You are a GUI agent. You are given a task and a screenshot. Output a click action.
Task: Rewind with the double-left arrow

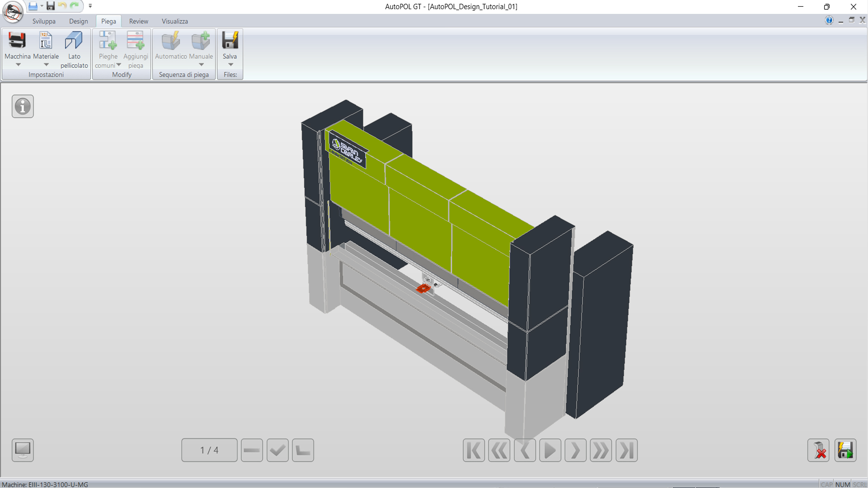tap(499, 450)
